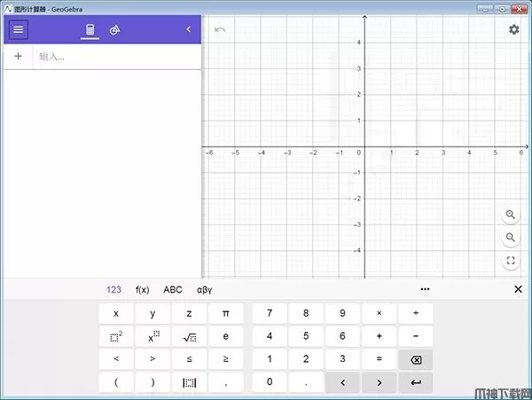Insert the less-than-or-equal key
The image size is (532, 400).
(x=189, y=359)
